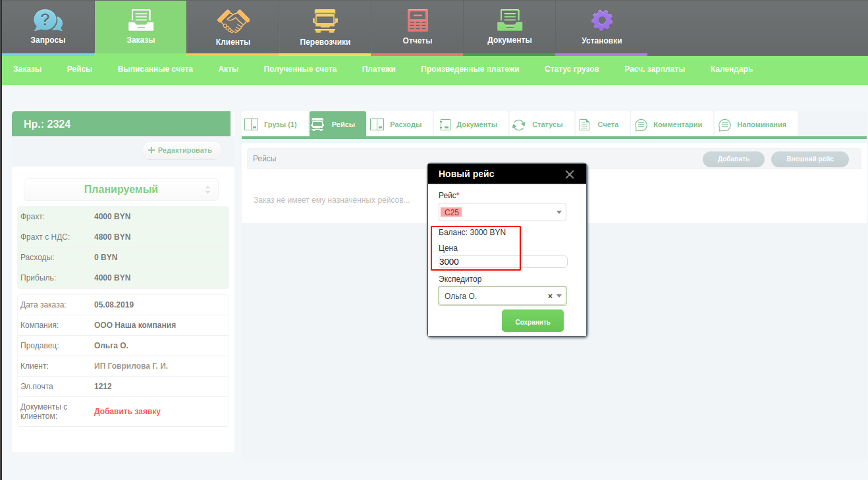
Task: Click the Фрахт с НДС value 4800 BYN
Action: click(113, 237)
